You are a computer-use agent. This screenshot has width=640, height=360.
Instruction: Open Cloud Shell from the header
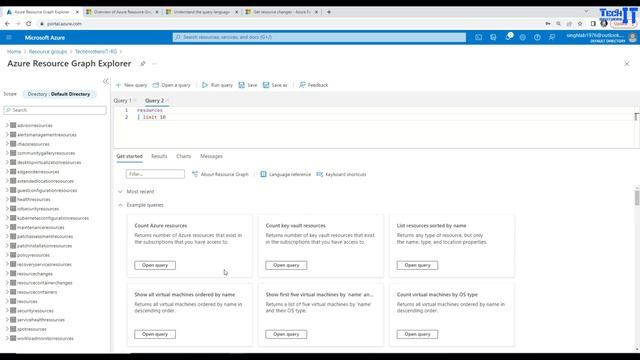point(478,38)
